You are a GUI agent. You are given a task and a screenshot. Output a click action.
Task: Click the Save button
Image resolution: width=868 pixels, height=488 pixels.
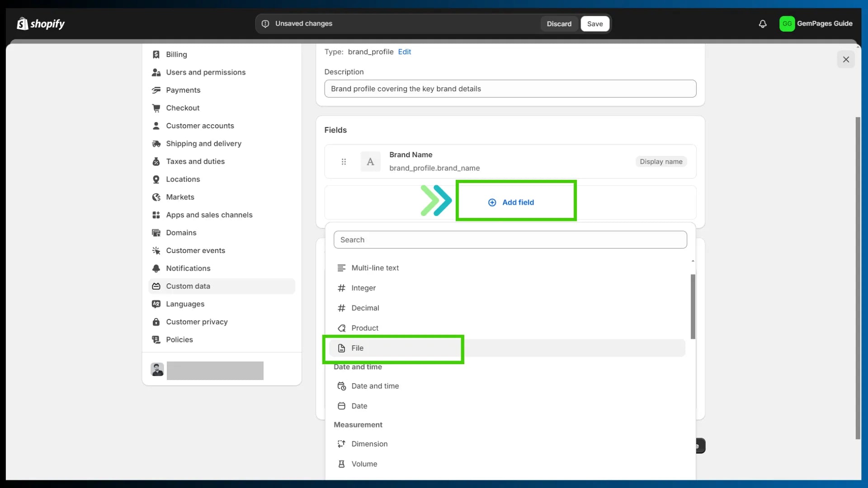(x=595, y=24)
